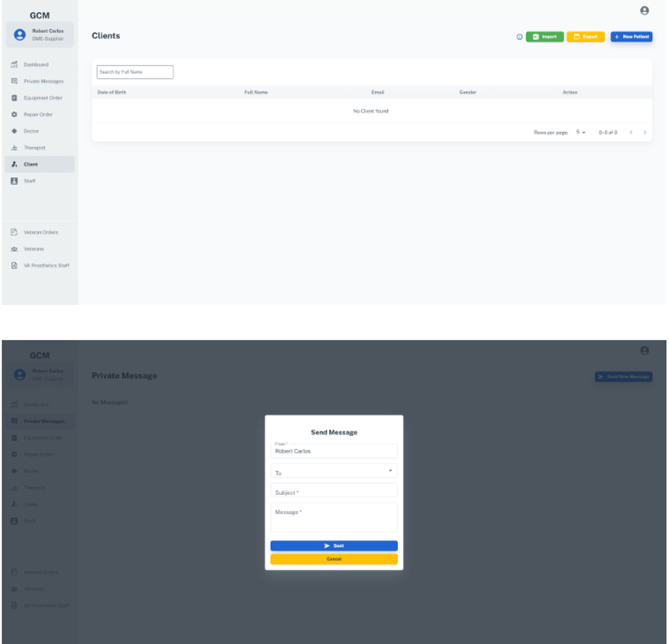The width and height of the screenshot is (669, 644).
Task: Go to previous page of clients table
Action: pos(631,132)
